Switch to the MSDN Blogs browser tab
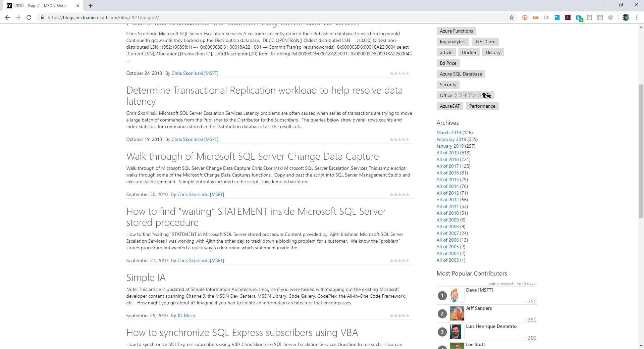 (x=40, y=5)
